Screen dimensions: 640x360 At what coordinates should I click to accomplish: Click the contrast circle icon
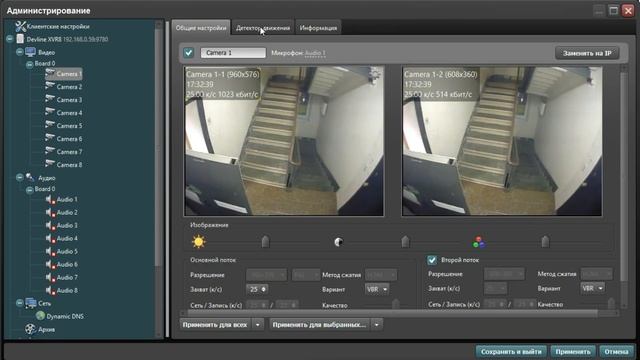pos(338,242)
